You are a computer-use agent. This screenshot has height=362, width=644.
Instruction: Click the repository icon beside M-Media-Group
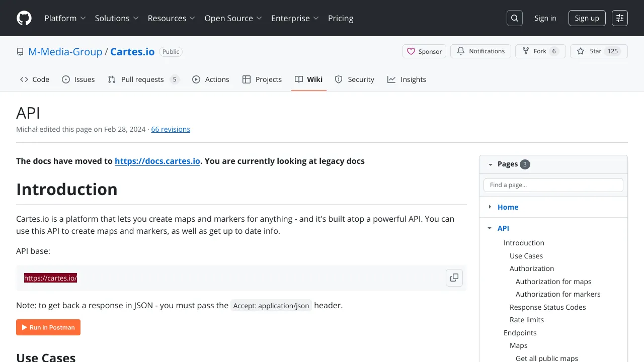click(20, 52)
